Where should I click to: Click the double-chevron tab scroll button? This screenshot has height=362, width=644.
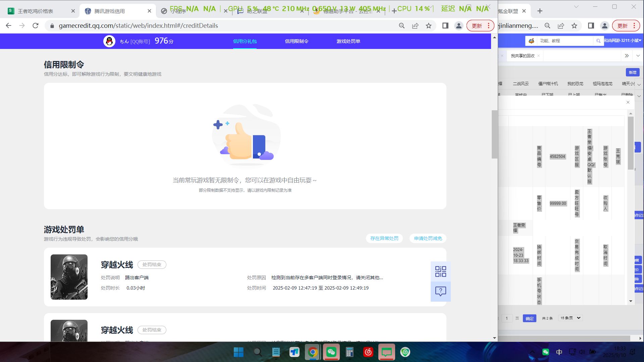click(x=627, y=56)
